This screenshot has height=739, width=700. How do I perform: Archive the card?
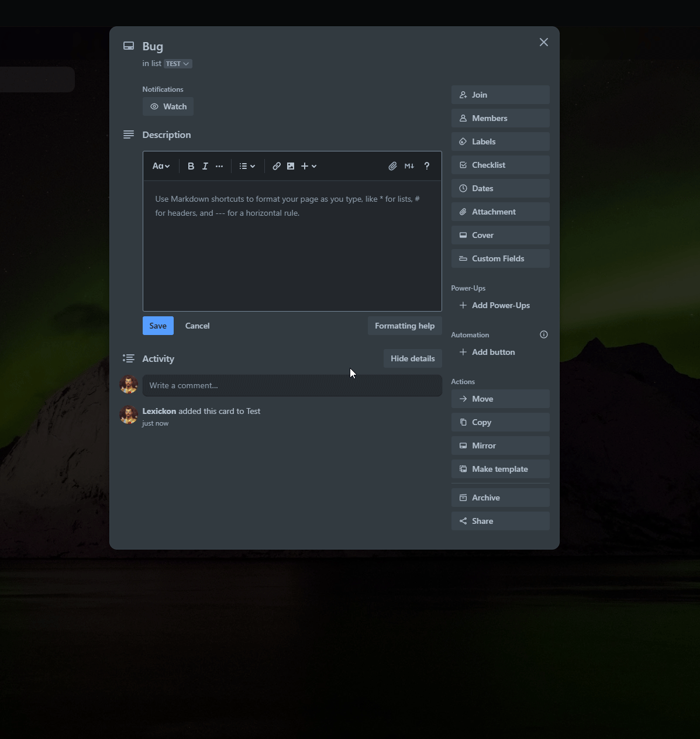tap(501, 498)
